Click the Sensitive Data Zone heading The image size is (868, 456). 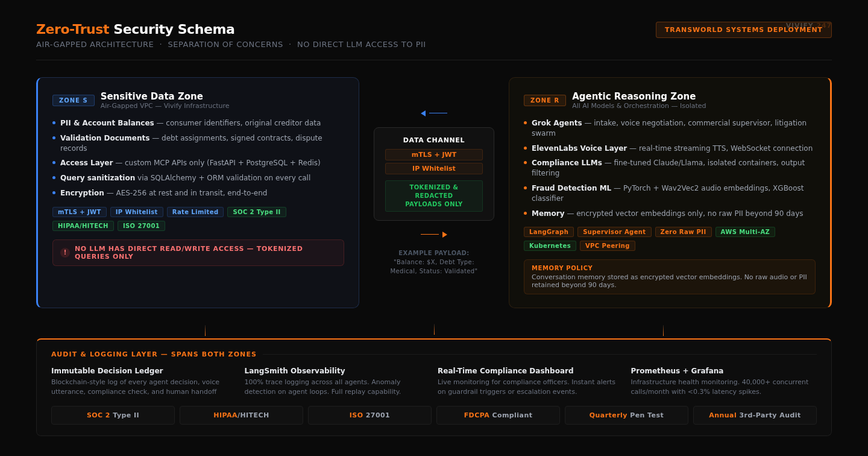(x=152, y=97)
